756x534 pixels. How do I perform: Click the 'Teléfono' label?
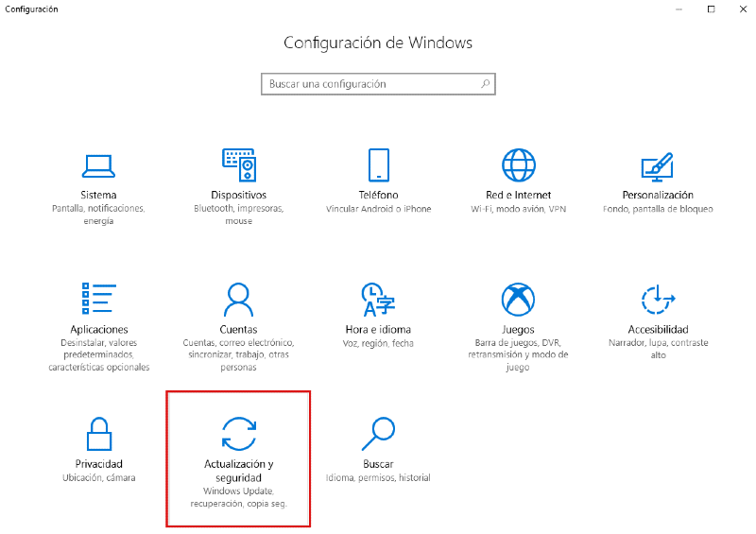click(x=379, y=195)
